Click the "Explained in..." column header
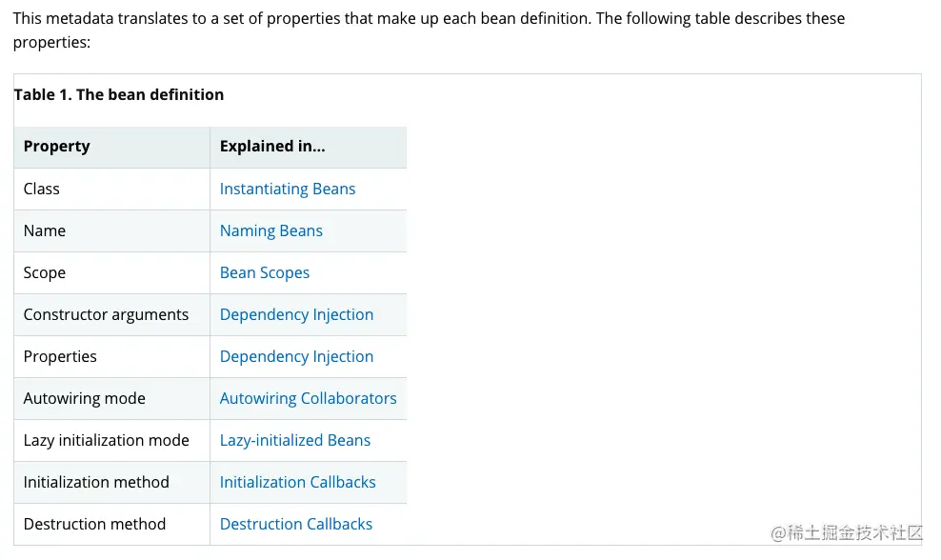The image size is (941, 560). (x=272, y=147)
